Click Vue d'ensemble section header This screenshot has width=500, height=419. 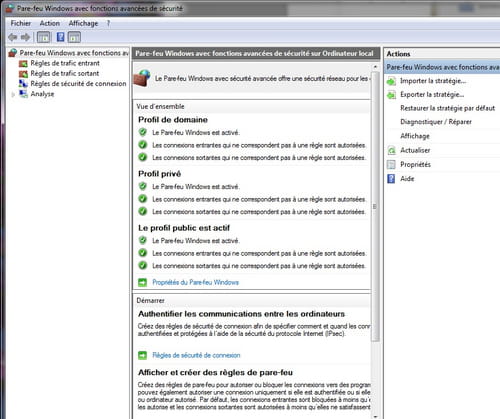[x=160, y=106]
